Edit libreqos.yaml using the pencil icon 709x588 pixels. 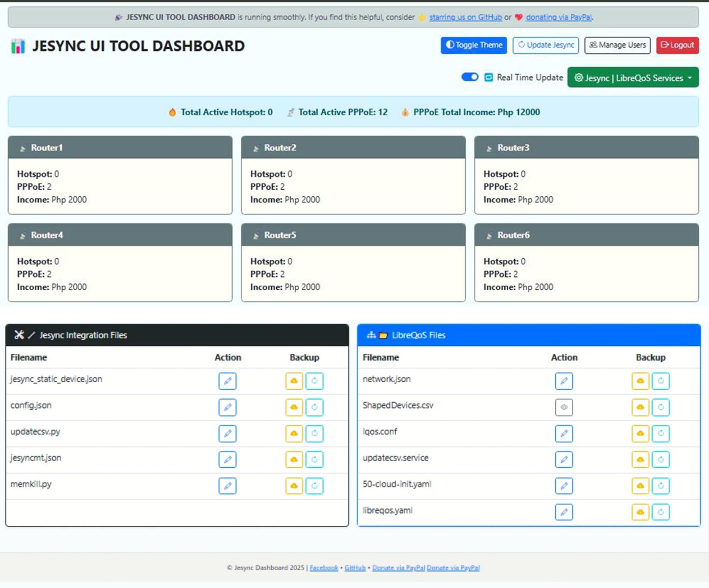(564, 512)
